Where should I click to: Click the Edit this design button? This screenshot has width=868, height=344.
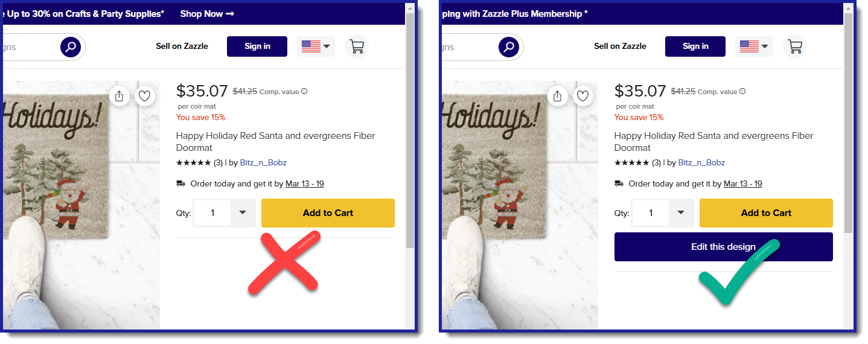click(724, 247)
